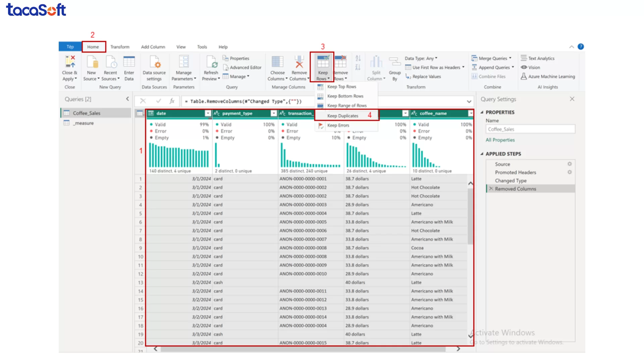Open the Properties query option
Viewport: 644px width, 362px height.
pos(236,58)
